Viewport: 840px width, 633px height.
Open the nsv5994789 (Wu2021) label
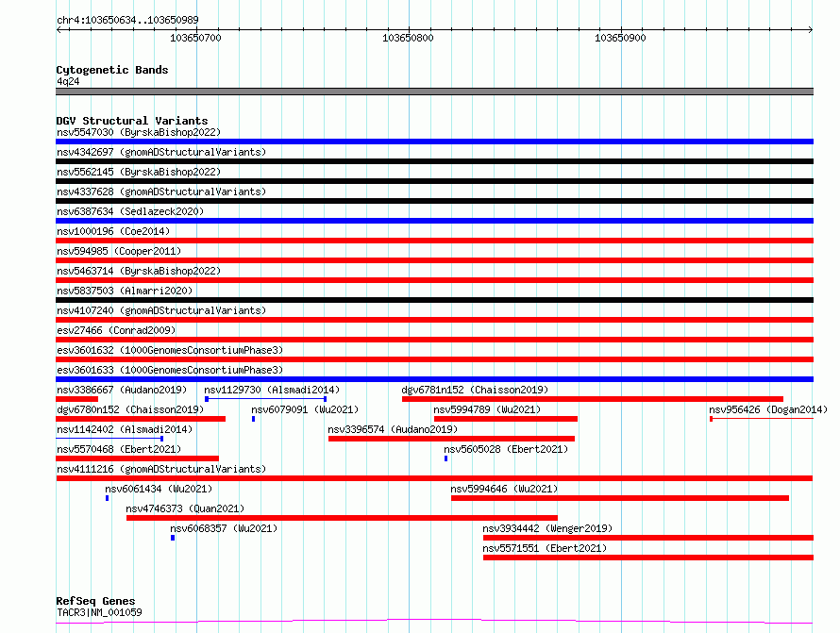click(487, 409)
